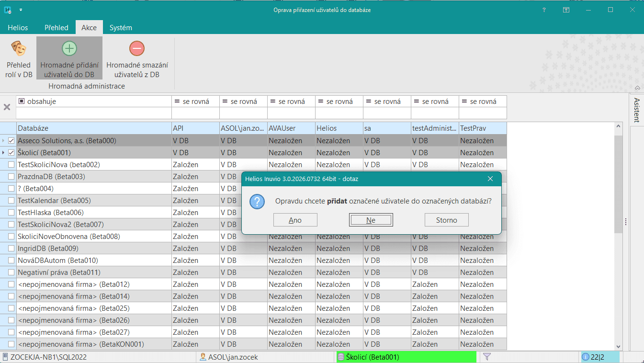Switch to the Systém tab
The image size is (644, 363).
coord(121,27)
